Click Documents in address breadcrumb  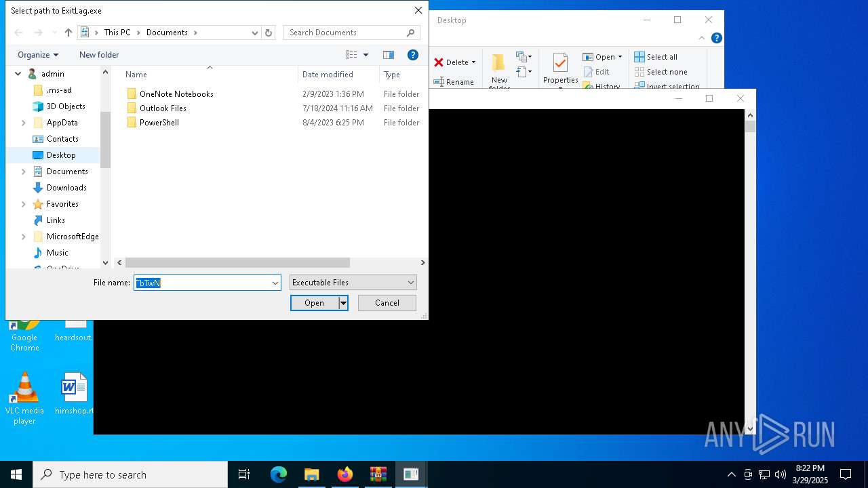click(167, 33)
